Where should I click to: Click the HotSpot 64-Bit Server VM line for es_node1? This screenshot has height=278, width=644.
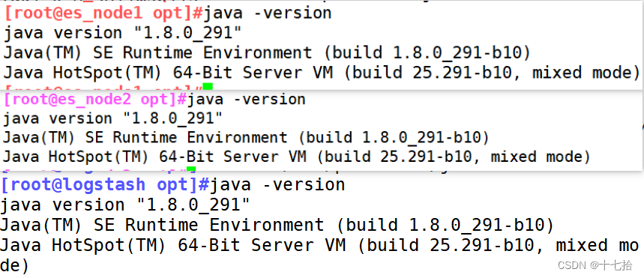(322, 73)
